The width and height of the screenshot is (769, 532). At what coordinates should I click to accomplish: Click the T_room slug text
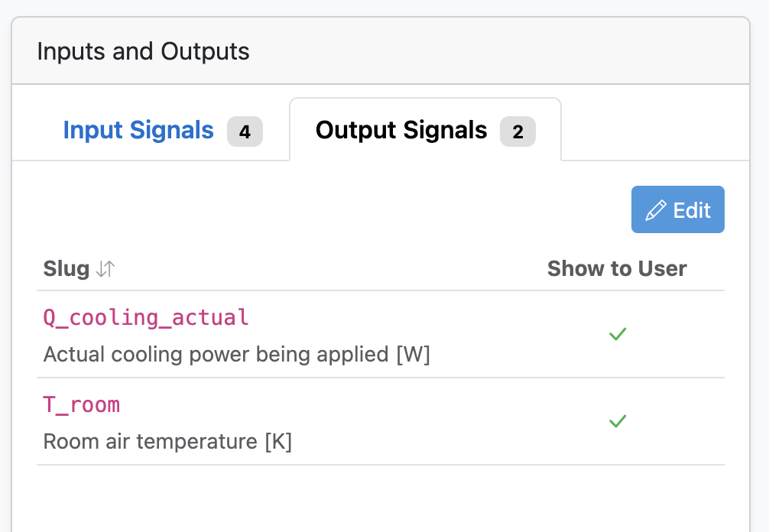click(x=81, y=404)
